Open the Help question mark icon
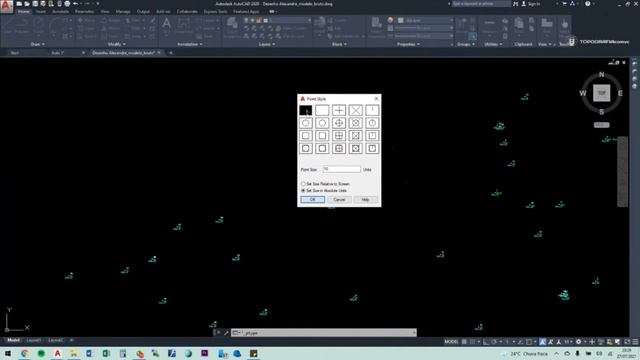 (587, 4)
